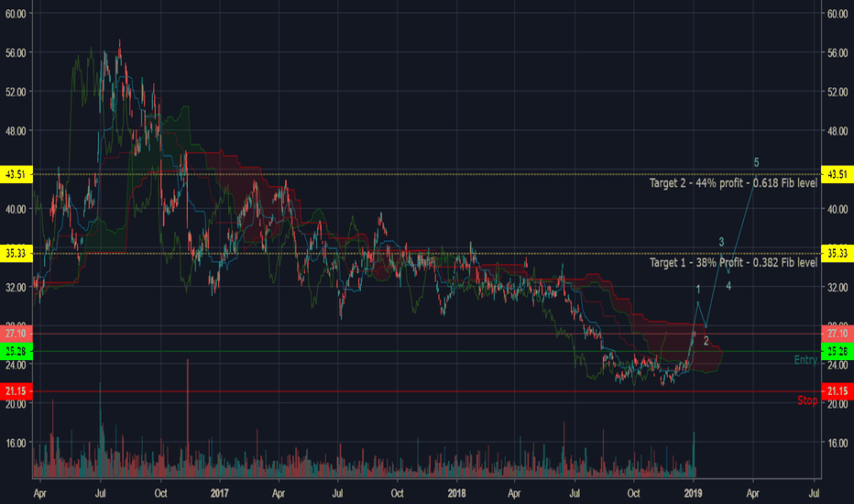854x504 pixels.
Task: Click the right 24.00 price axis label
Action: click(x=838, y=365)
